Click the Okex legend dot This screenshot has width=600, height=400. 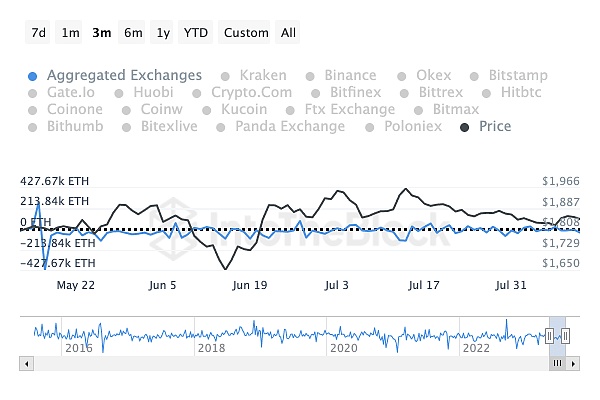click(x=404, y=75)
